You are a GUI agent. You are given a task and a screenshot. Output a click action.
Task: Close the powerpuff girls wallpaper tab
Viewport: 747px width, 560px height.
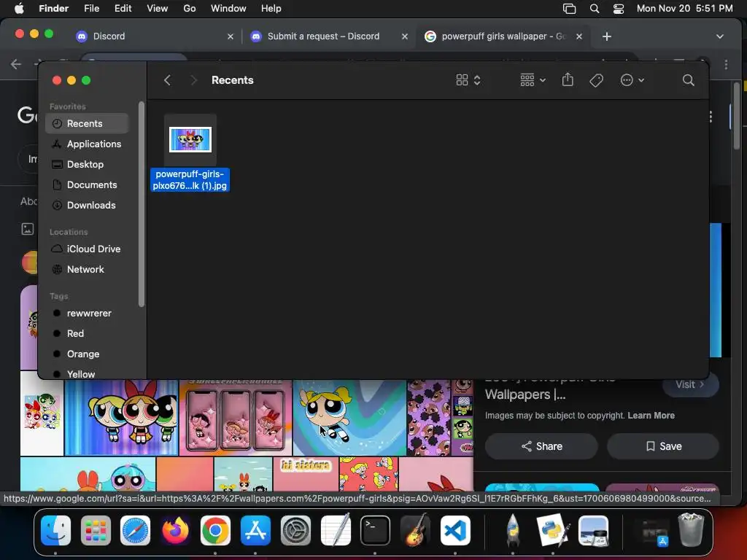click(x=578, y=36)
